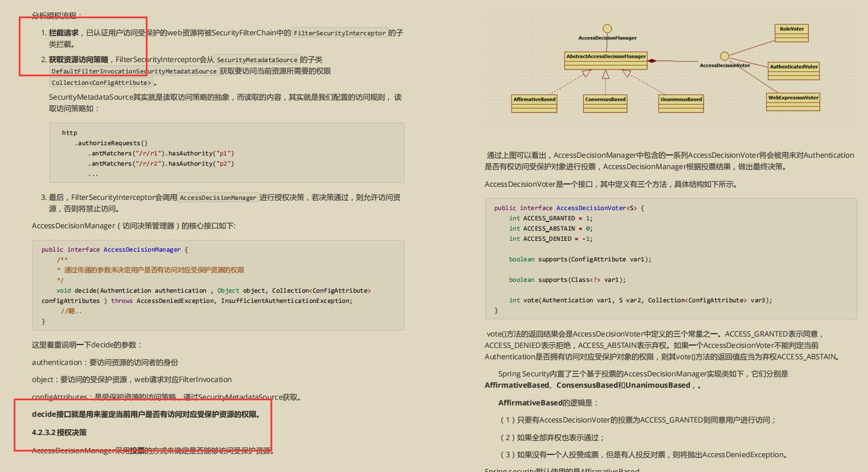Click the code line 'http'
868x472 pixels.
(69, 133)
